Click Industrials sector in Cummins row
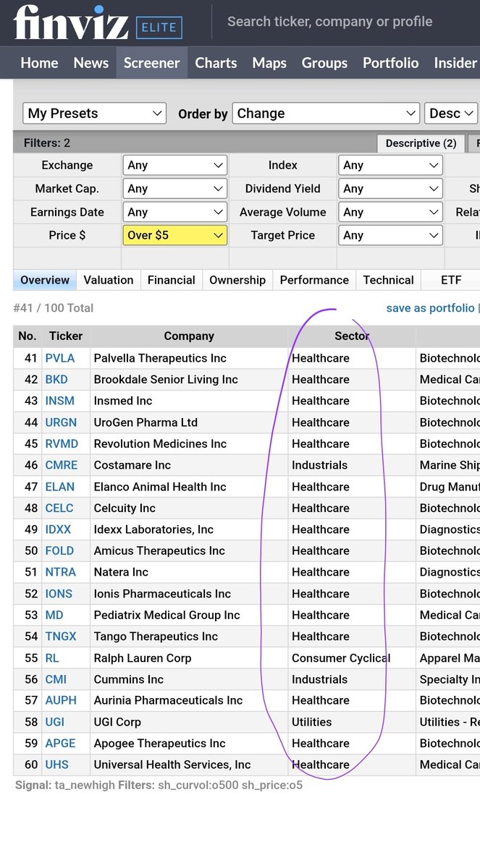The height and width of the screenshot is (868, 480). [x=320, y=679]
